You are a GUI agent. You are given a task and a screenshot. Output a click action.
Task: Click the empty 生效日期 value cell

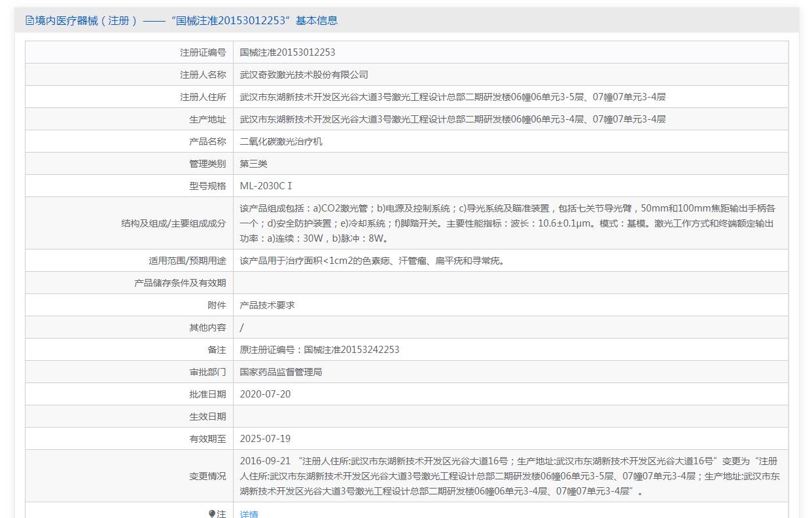[510, 416]
